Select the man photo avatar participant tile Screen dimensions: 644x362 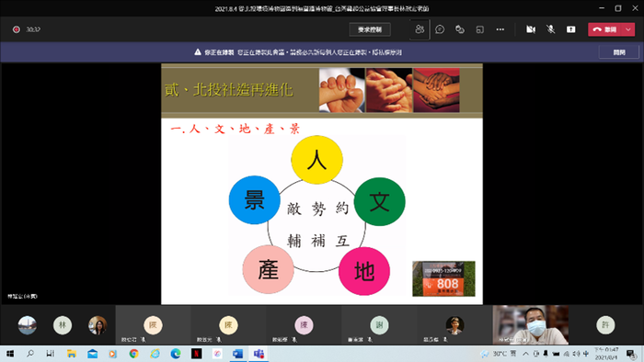(454, 324)
